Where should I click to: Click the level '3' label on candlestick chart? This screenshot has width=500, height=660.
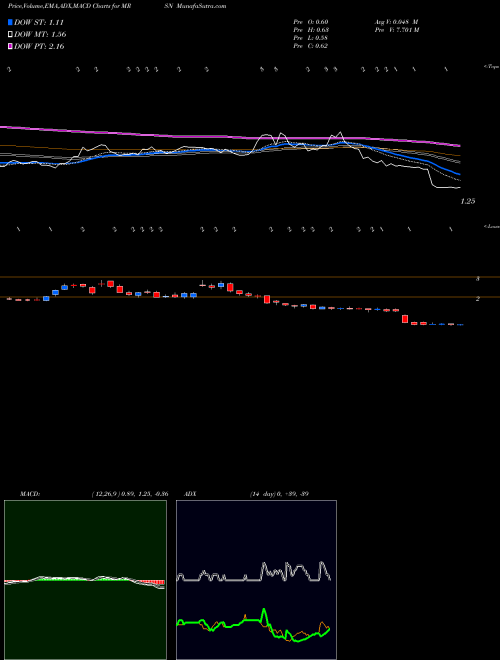tap(478, 279)
